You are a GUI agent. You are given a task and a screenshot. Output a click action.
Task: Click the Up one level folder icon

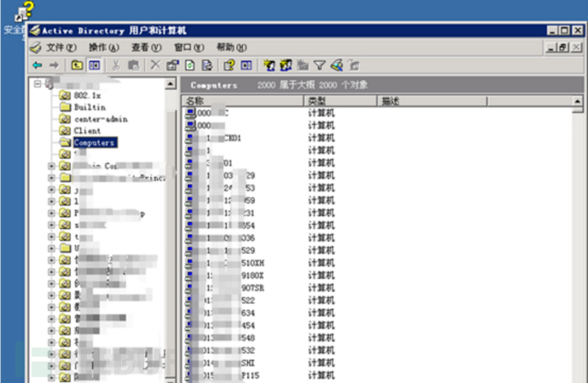pyautogui.click(x=77, y=65)
